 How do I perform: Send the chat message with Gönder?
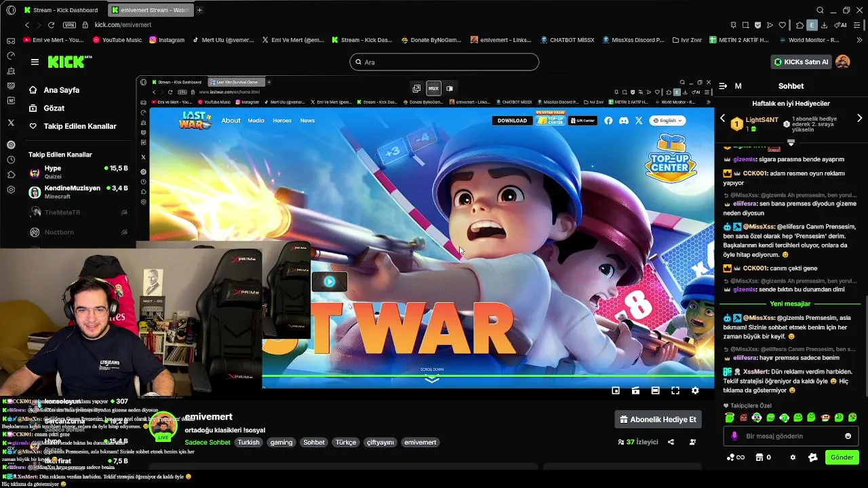point(842,457)
